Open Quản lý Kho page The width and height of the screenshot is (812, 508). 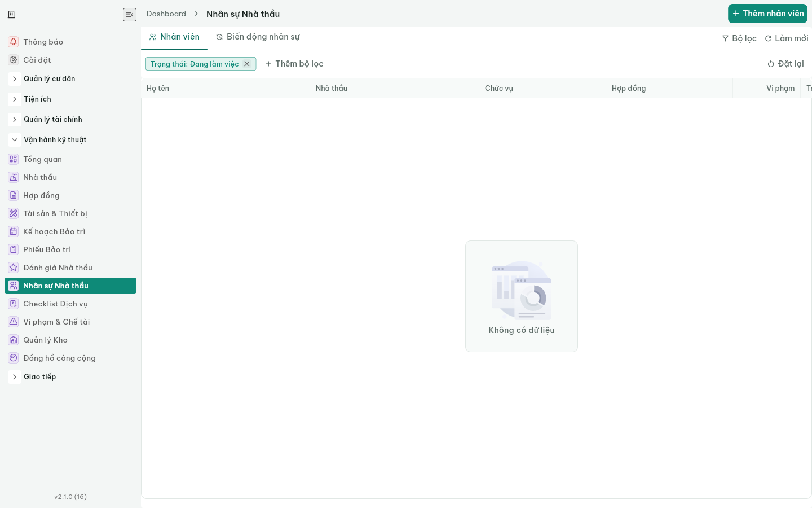coord(70,340)
